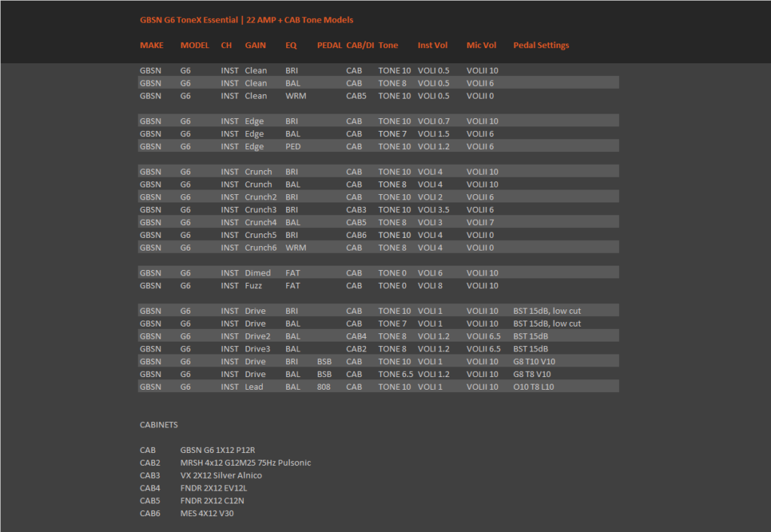Click the 808 pedal cell
This screenshot has height=532, width=771.
(x=324, y=387)
